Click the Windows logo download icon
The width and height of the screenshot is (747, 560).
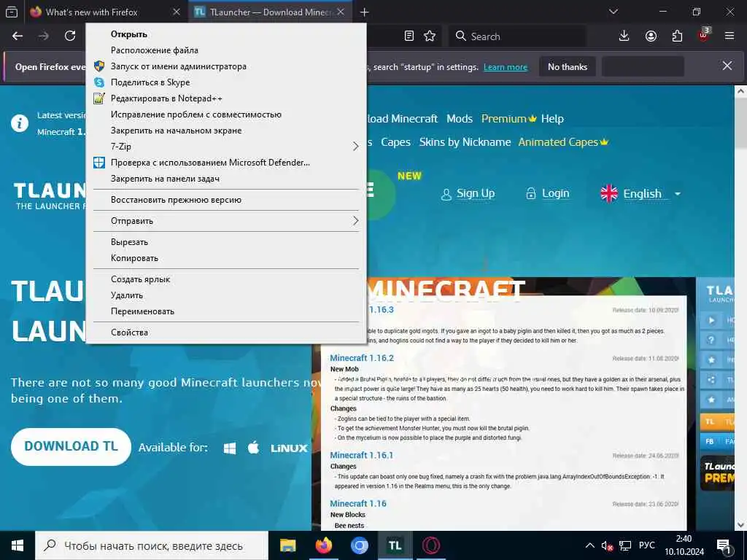(x=230, y=448)
